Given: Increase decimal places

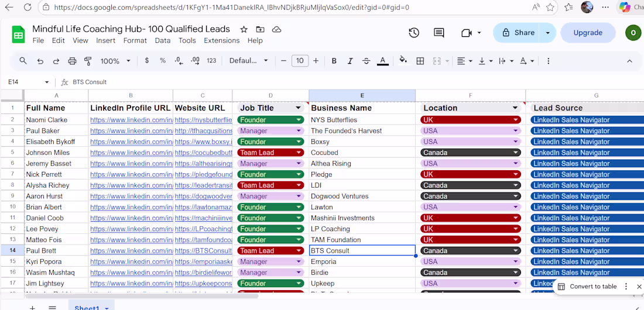Looking at the screenshot, I should [196, 61].
